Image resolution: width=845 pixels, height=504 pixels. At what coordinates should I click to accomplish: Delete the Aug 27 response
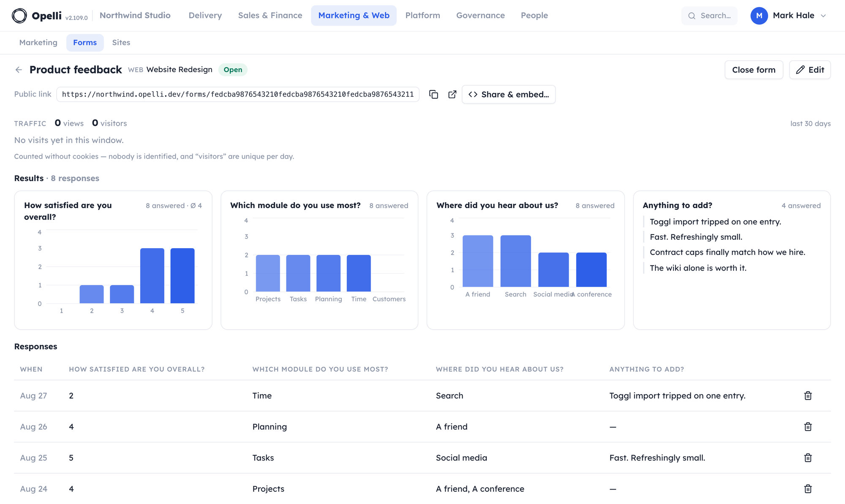pyautogui.click(x=808, y=396)
